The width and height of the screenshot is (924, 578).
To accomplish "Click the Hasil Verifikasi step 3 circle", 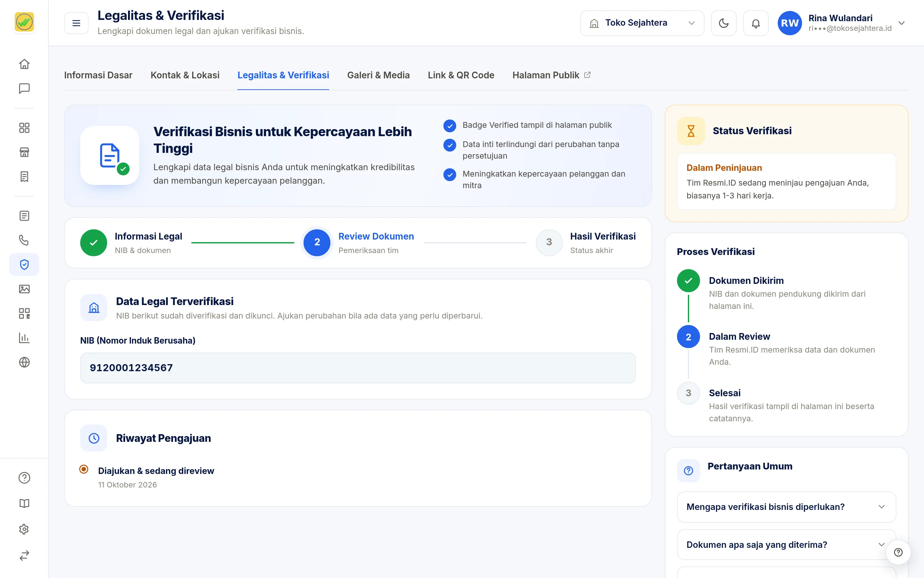I will pyautogui.click(x=549, y=242).
